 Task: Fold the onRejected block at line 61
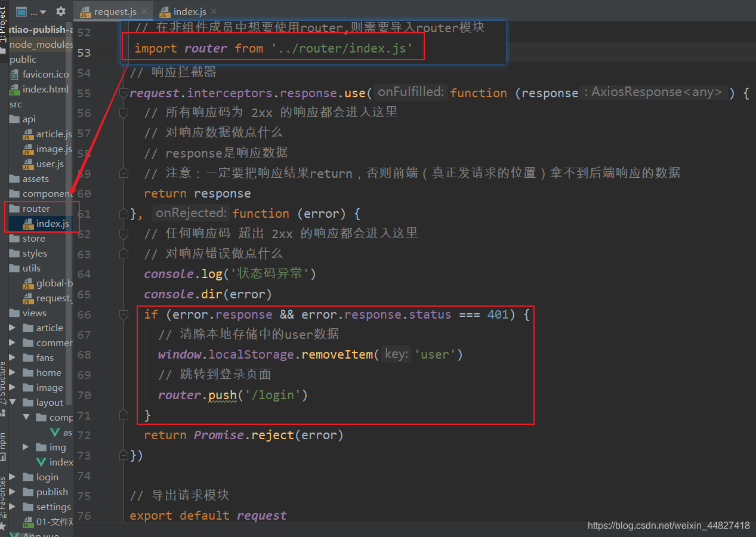point(124,214)
